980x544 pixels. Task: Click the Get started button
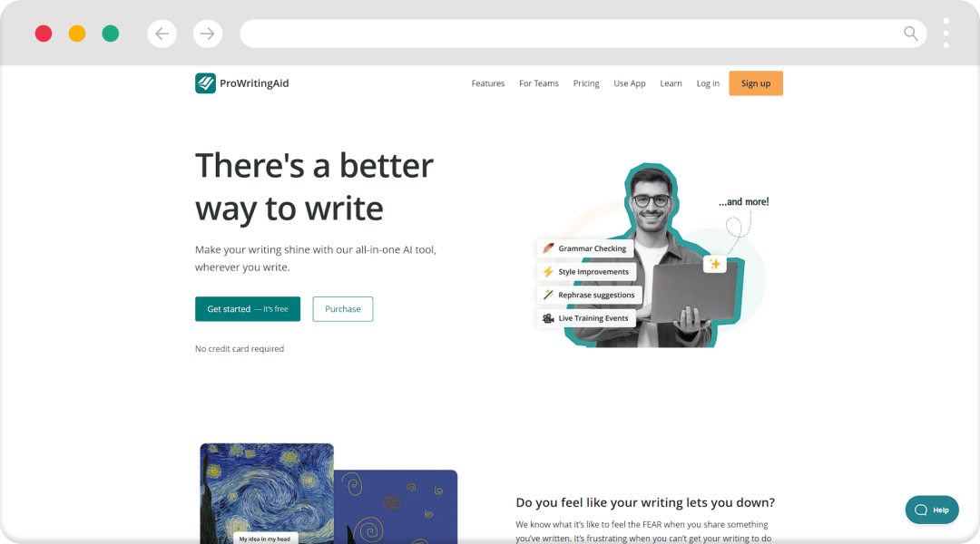tap(248, 308)
